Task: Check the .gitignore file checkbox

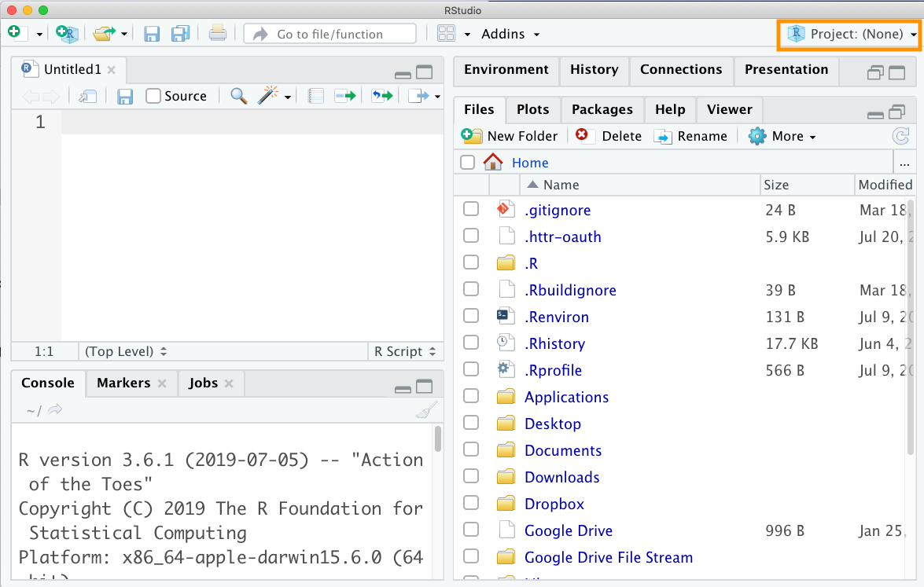Action: [x=471, y=209]
